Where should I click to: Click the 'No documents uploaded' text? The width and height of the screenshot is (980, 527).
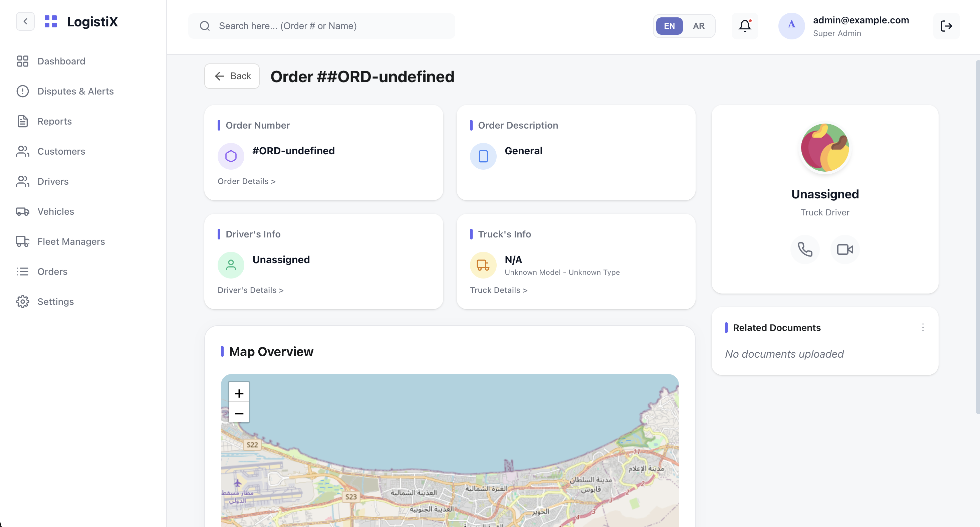784,354
